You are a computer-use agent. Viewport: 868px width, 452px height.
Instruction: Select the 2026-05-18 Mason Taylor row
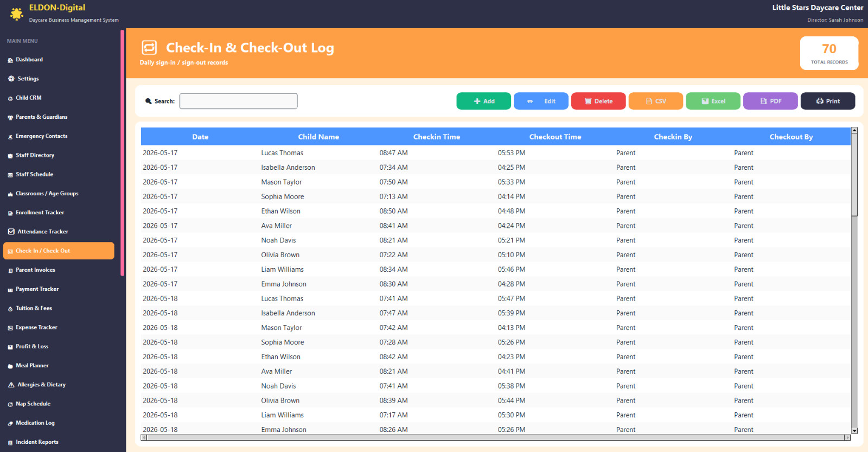(496, 328)
